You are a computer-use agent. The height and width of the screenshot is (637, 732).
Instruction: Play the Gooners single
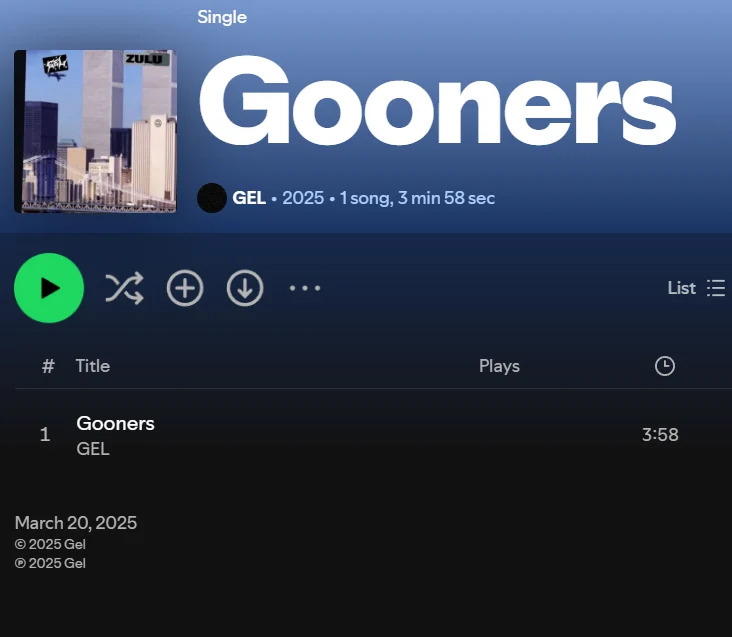click(49, 288)
